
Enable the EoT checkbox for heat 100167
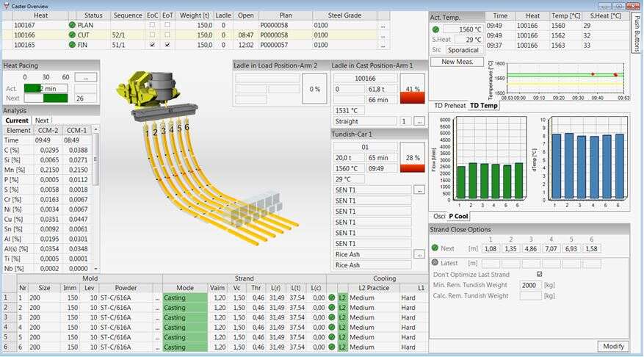click(167, 25)
